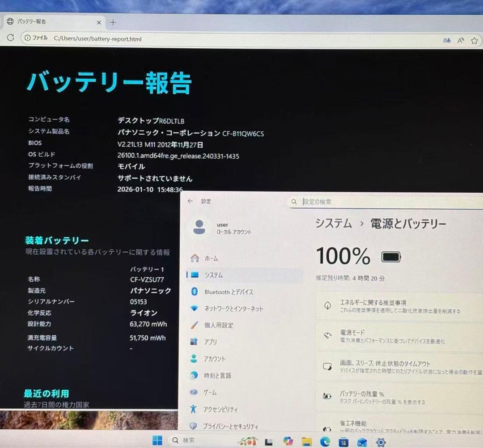Open ネットワークとインターネット settings
The image size is (483, 448).
click(x=233, y=309)
